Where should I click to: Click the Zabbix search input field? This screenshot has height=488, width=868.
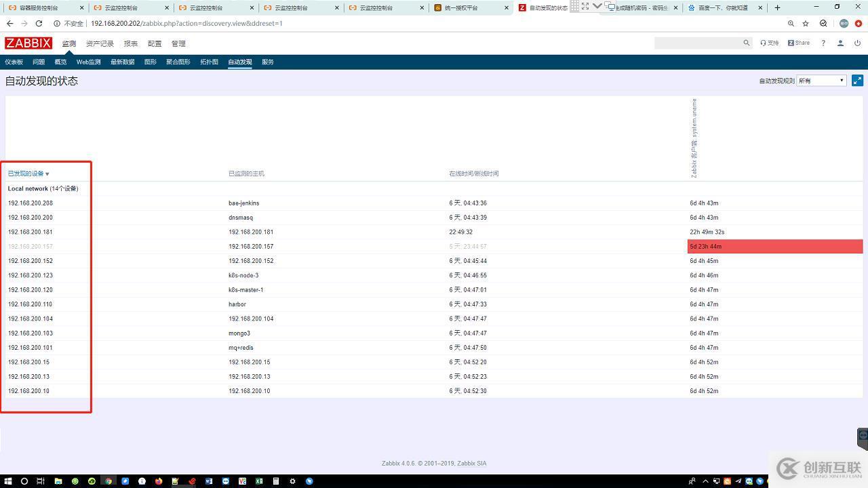[x=698, y=43]
